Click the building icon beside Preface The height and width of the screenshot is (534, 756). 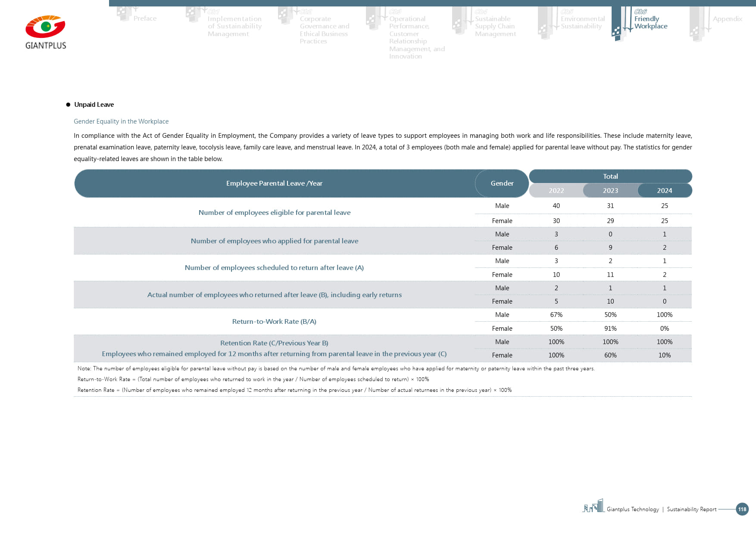(125, 14)
